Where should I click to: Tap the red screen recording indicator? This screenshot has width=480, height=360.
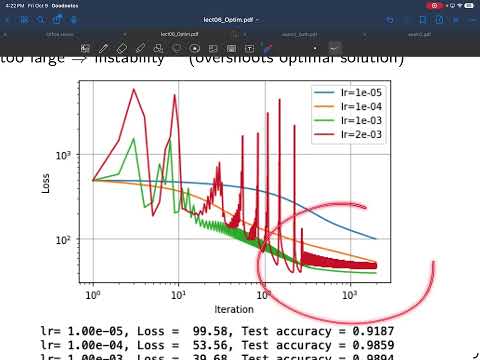(434, 6)
